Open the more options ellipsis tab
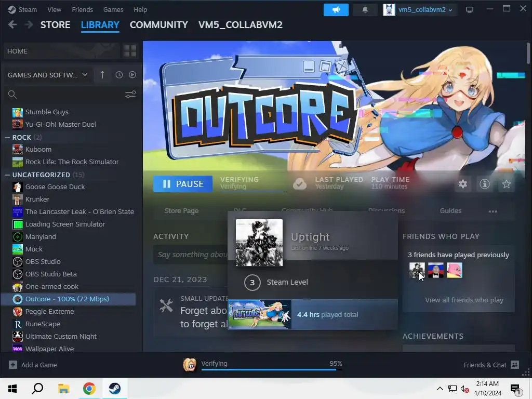The width and height of the screenshot is (532, 399). tap(493, 211)
